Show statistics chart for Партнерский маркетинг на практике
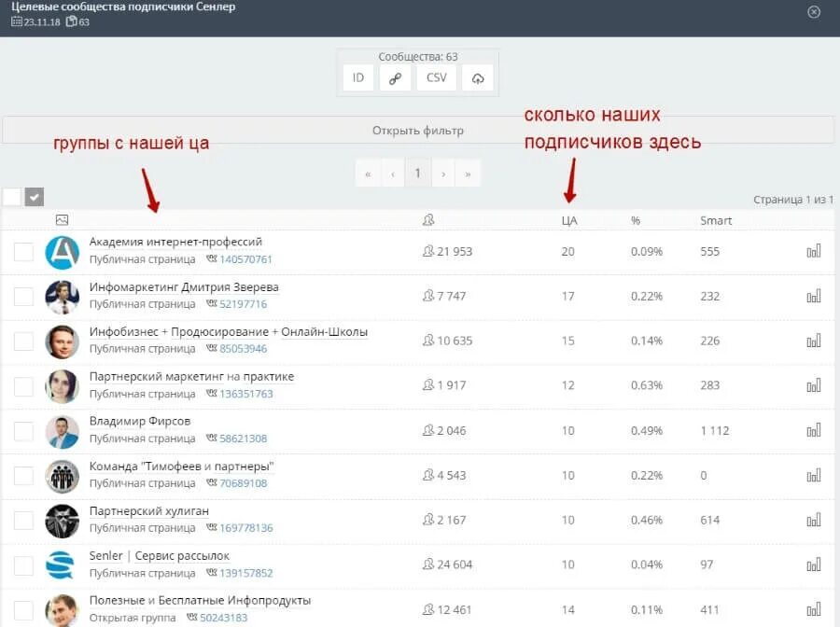This screenshot has width=840, height=627. click(x=814, y=385)
